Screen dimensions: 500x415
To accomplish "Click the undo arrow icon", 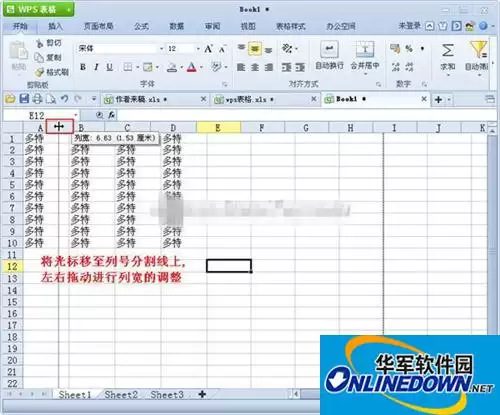I will 64,99.
